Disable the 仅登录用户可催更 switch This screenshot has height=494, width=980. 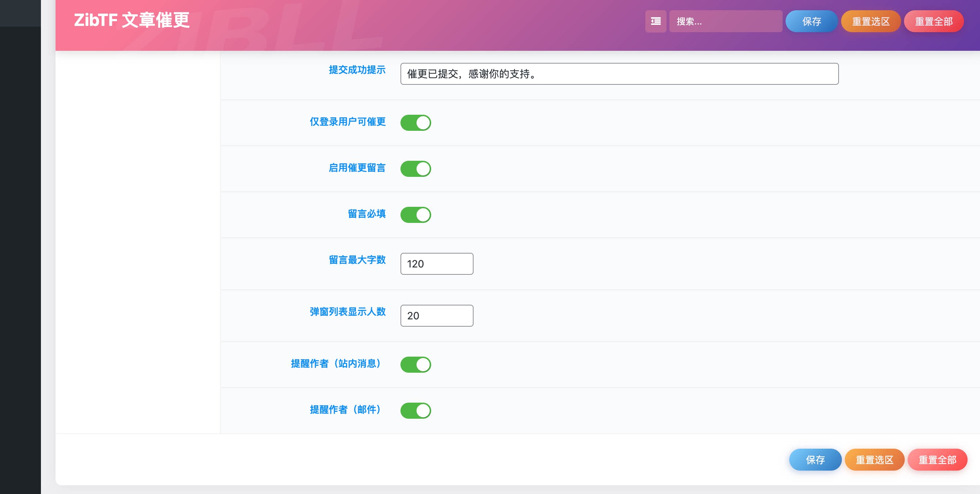tap(416, 122)
